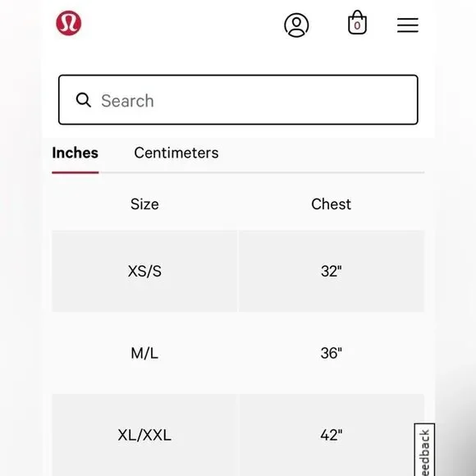476x476 pixels.
Task: Click the Chest column header
Action: [x=332, y=204]
